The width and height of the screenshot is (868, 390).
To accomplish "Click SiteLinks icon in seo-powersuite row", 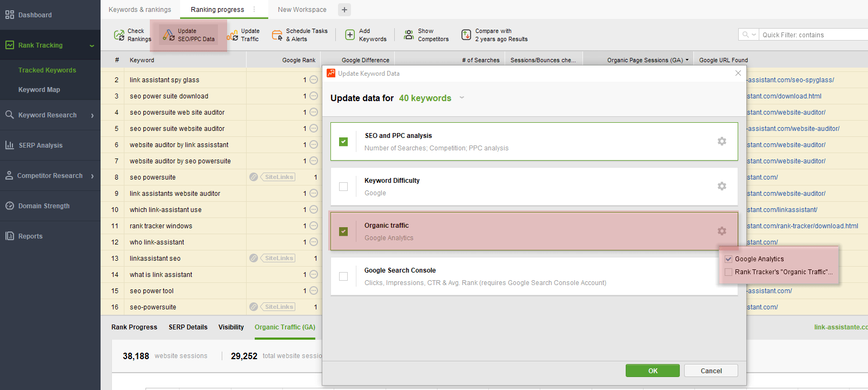I will click(x=254, y=307).
